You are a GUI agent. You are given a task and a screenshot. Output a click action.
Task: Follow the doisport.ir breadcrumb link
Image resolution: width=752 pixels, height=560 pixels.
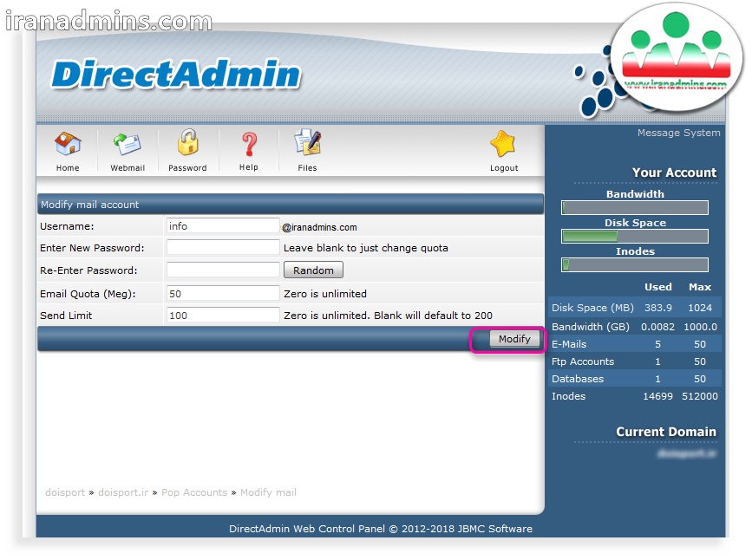pos(123,492)
